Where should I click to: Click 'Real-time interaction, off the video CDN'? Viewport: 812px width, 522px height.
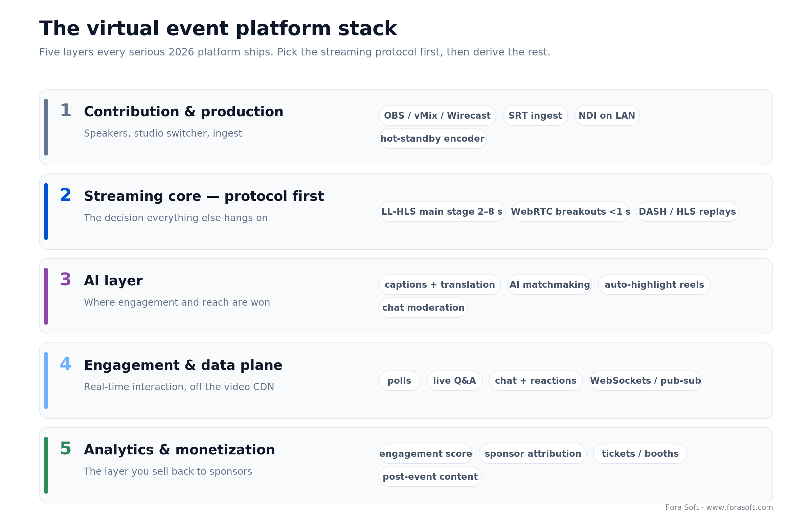pyautogui.click(x=179, y=387)
